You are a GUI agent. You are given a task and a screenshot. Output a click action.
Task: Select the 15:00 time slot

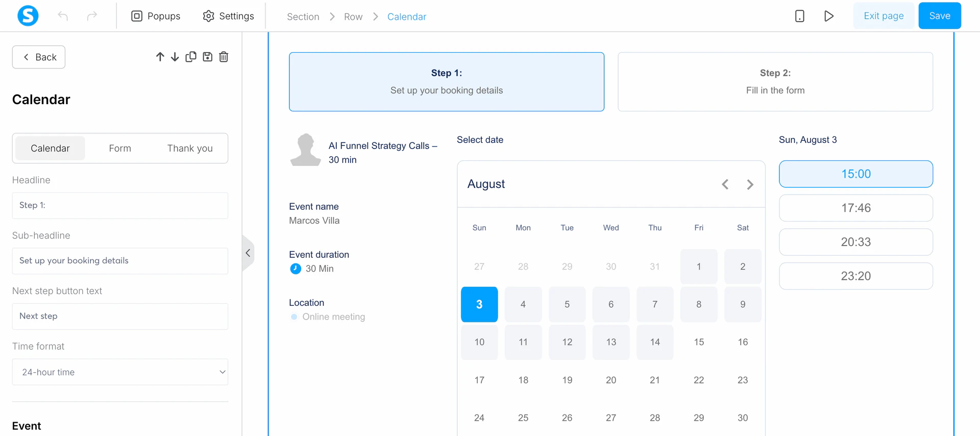[856, 174]
